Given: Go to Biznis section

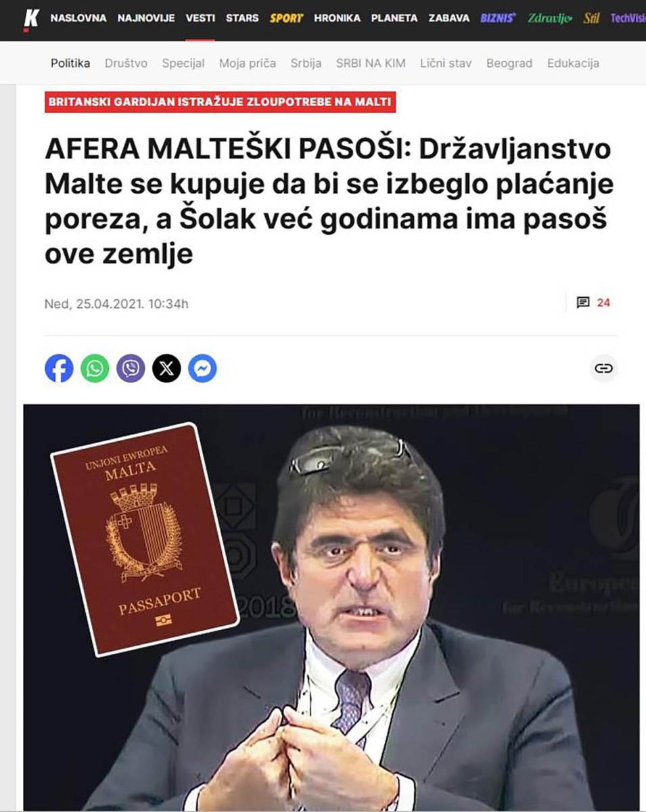Looking at the screenshot, I should click(499, 18).
